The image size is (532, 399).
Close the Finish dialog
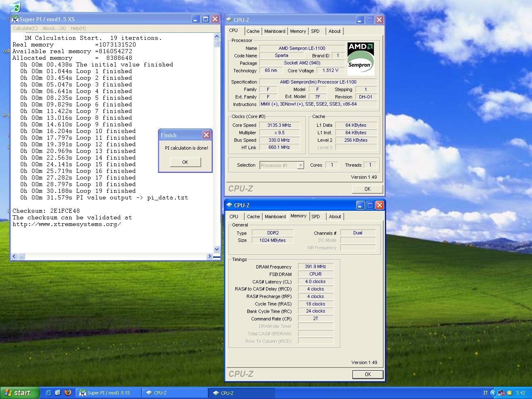tap(206, 135)
